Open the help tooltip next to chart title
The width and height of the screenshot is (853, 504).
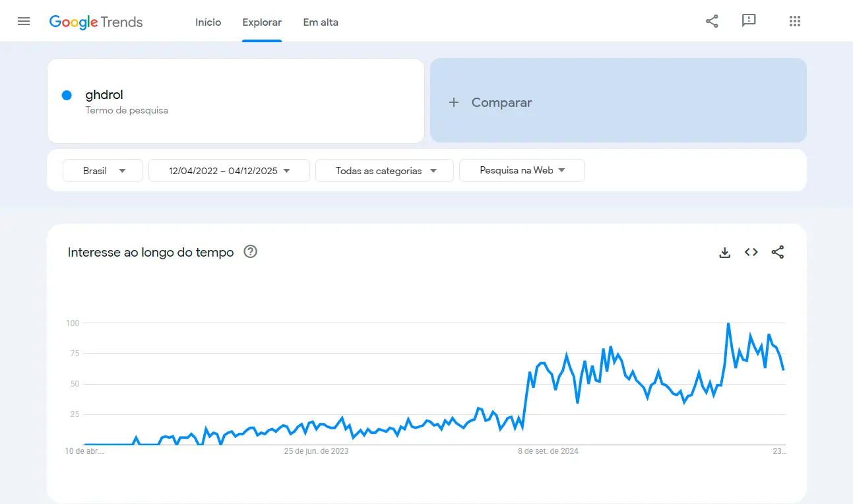pos(250,251)
